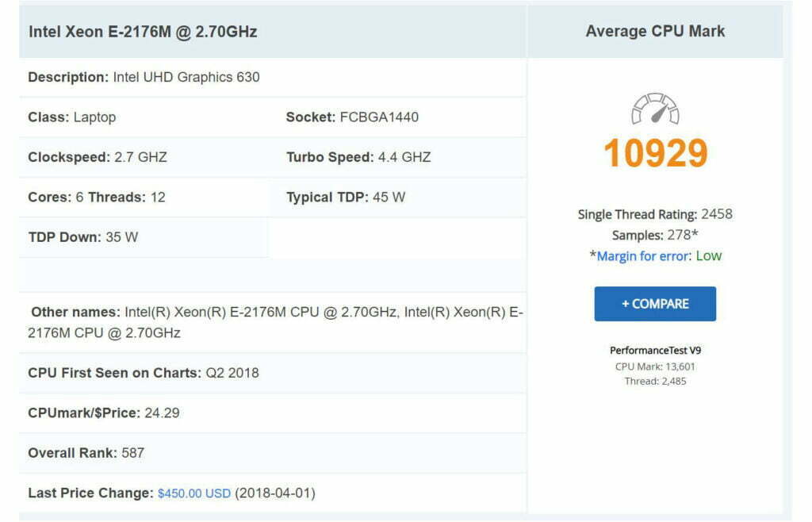Select the (2018-04-01) price date

(275, 493)
